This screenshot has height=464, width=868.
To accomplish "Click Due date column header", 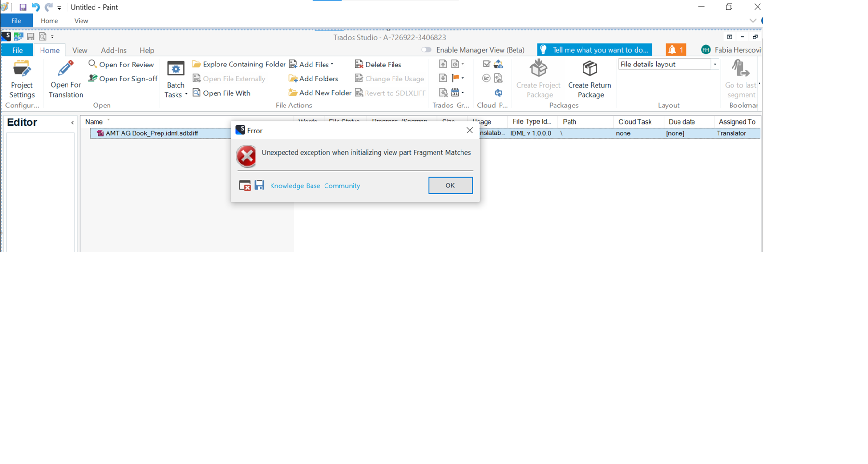I will [682, 122].
